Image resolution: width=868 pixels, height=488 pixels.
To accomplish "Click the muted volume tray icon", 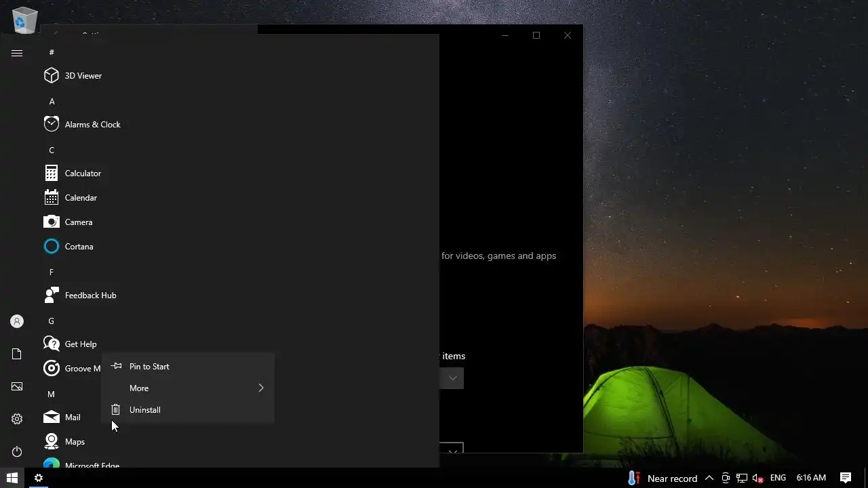I will [758, 478].
